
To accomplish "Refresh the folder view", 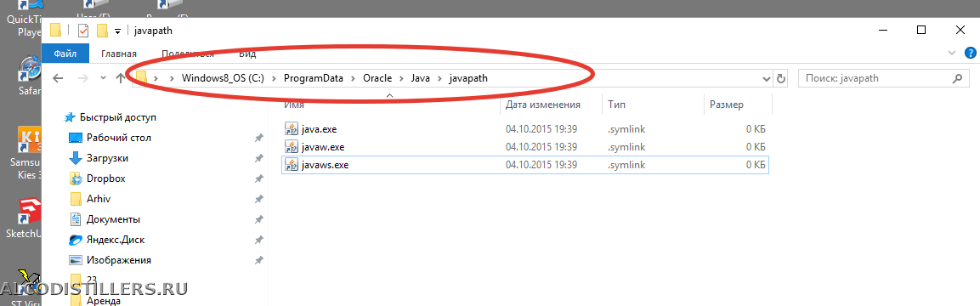I will point(780,79).
